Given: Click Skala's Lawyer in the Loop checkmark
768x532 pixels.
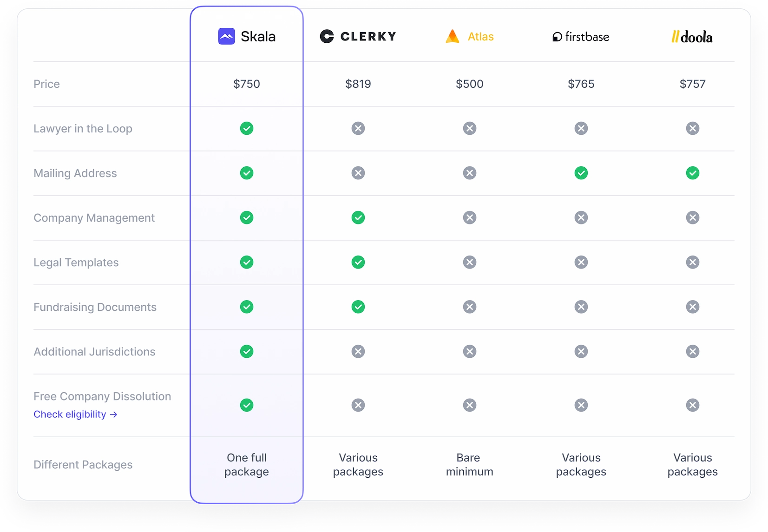Looking at the screenshot, I should point(247,128).
